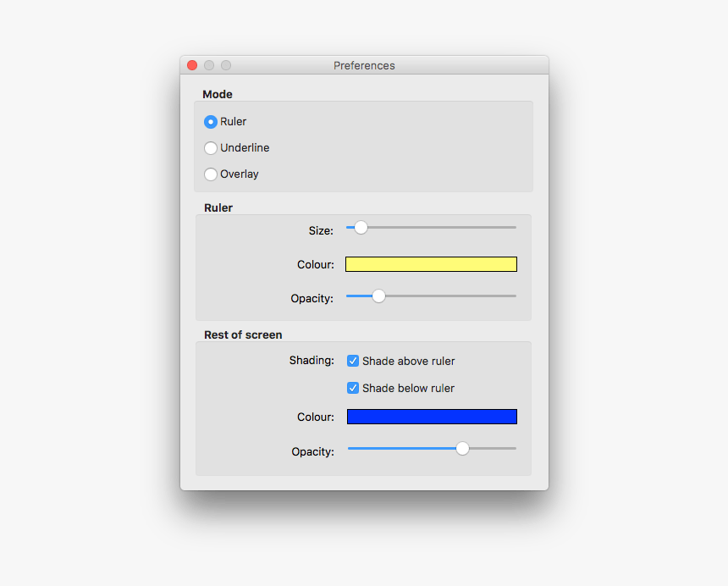Click the Shade above ruler text label
The height and width of the screenshot is (586, 728).
click(407, 361)
